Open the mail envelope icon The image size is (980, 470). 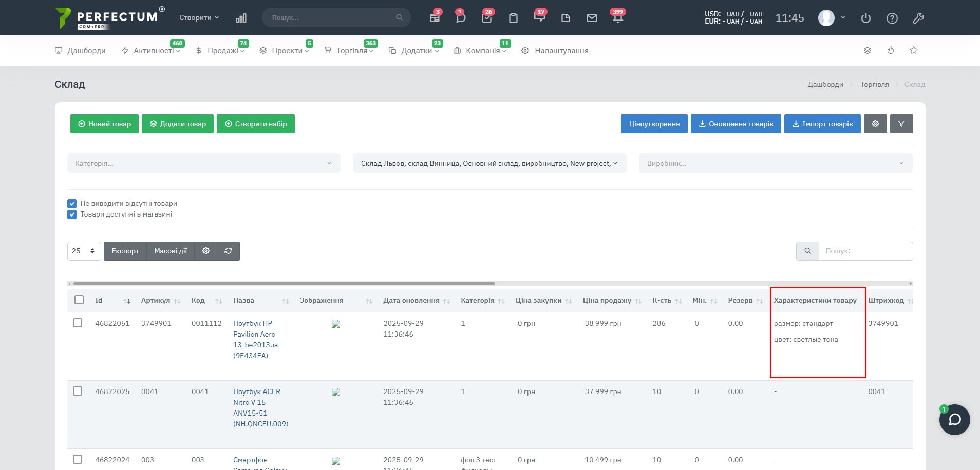click(592, 18)
